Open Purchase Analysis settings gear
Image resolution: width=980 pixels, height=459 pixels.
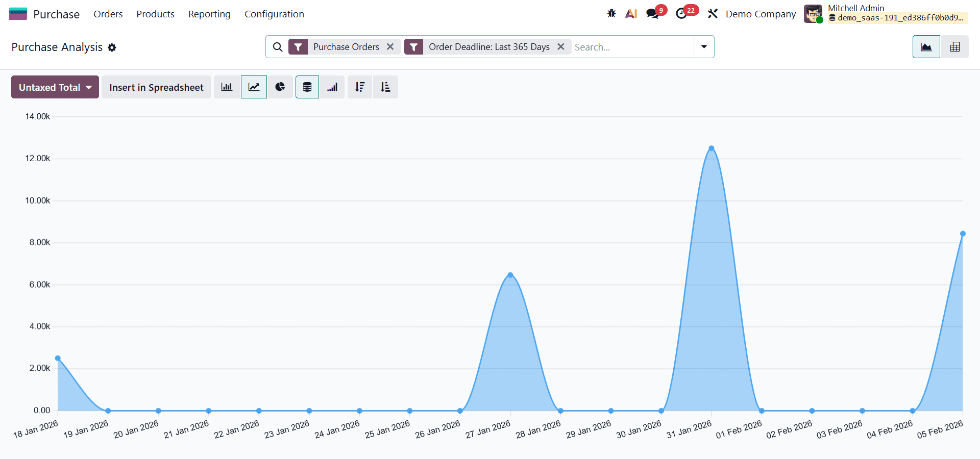coord(112,47)
